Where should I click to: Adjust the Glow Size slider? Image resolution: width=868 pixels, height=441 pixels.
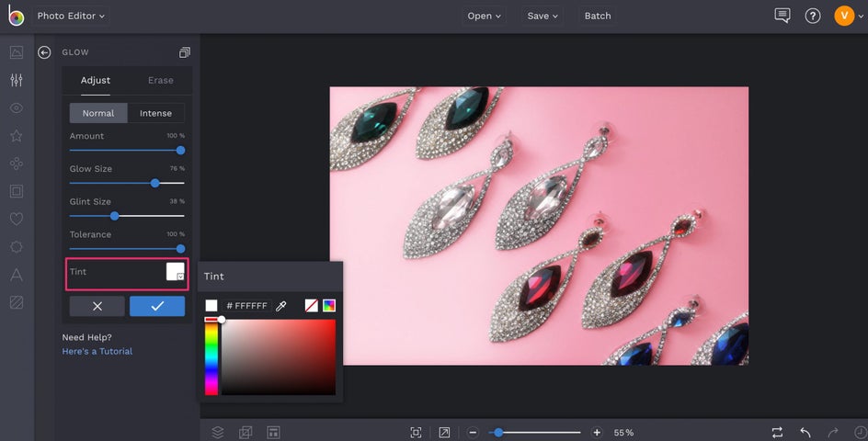pyautogui.click(x=127, y=183)
